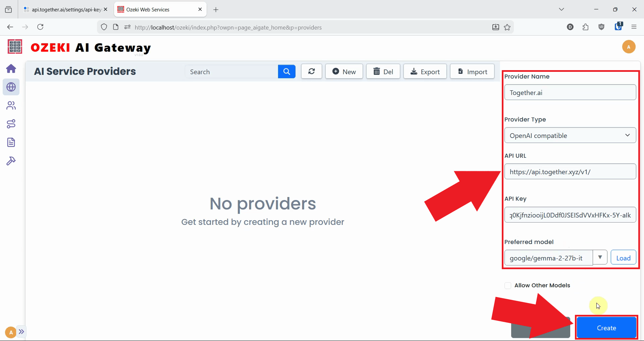644x341 pixels.
Task: Open the Home icon in sidebar
Action: (x=11, y=68)
